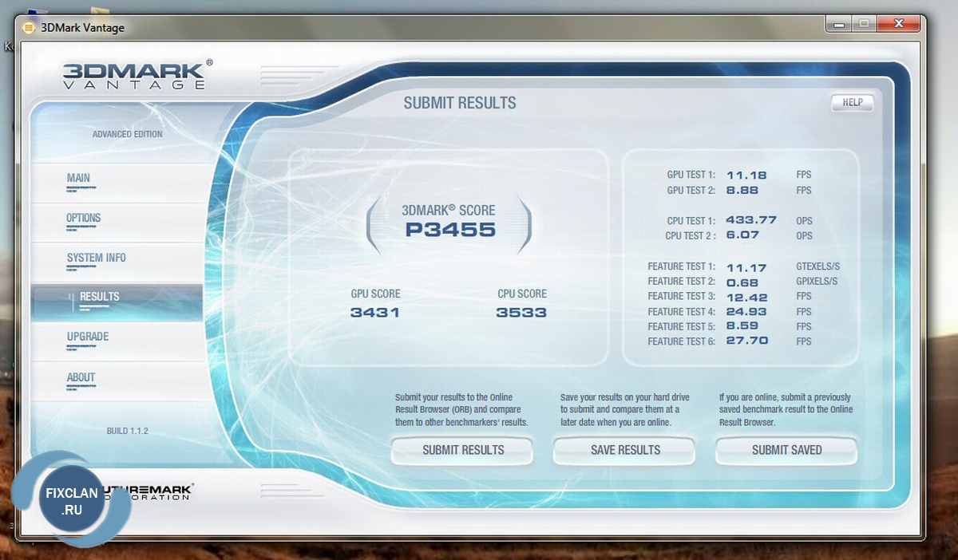The width and height of the screenshot is (958, 560).
Task: Click the 3DMARK SCORE label
Action: 448,211
